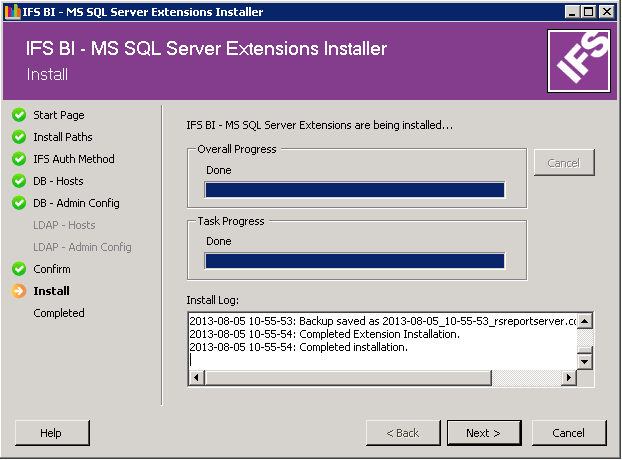Click the orange arrow icon beside Install
Image resolution: width=622 pixels, height=460 pixels.
tap(18, 291)
